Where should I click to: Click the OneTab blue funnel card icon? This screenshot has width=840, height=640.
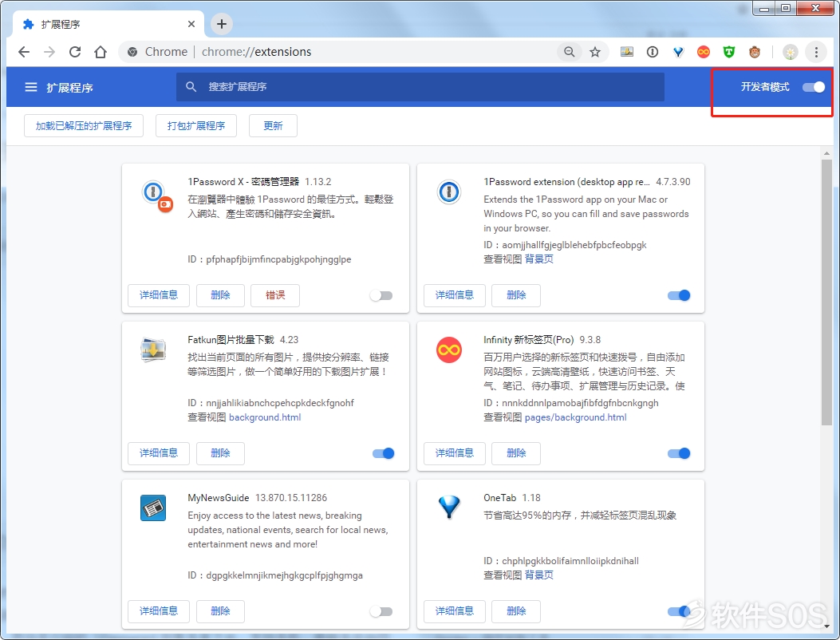coord(449,507)
